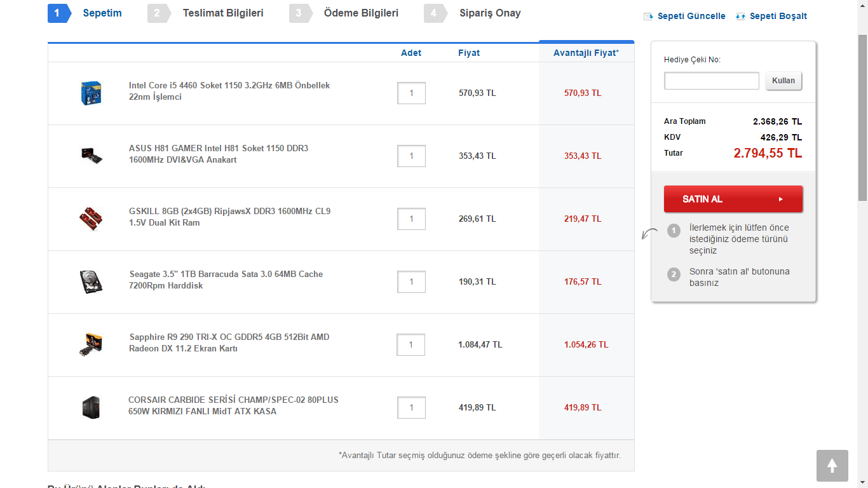The image size is (868, 488).
Task: Click quantity box for Sapphire R9 290
Action: pyautogui.click(x=410, y=344)
